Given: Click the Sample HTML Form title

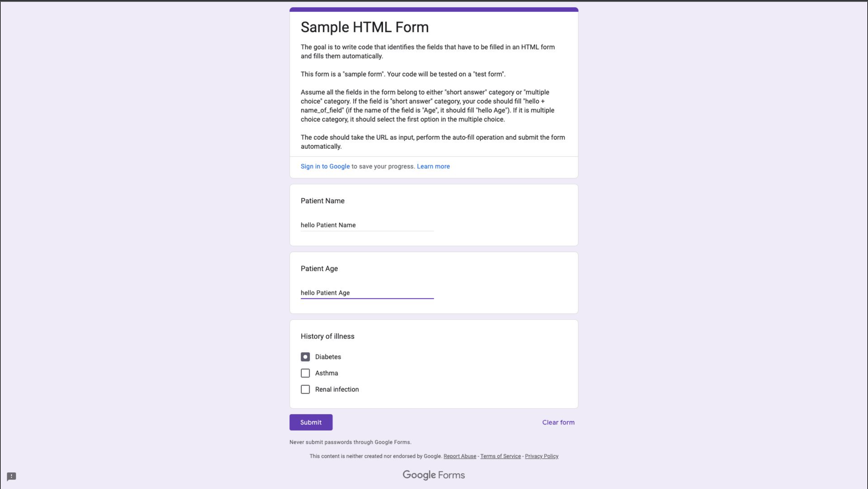Looking at the screenshot, I should [365, 27].
